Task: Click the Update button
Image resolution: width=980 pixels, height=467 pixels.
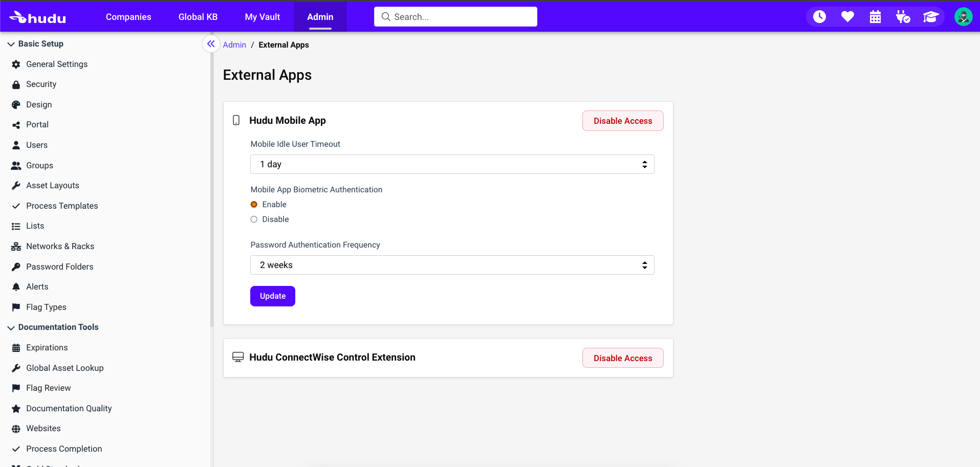Action: (x=272, y=296)
